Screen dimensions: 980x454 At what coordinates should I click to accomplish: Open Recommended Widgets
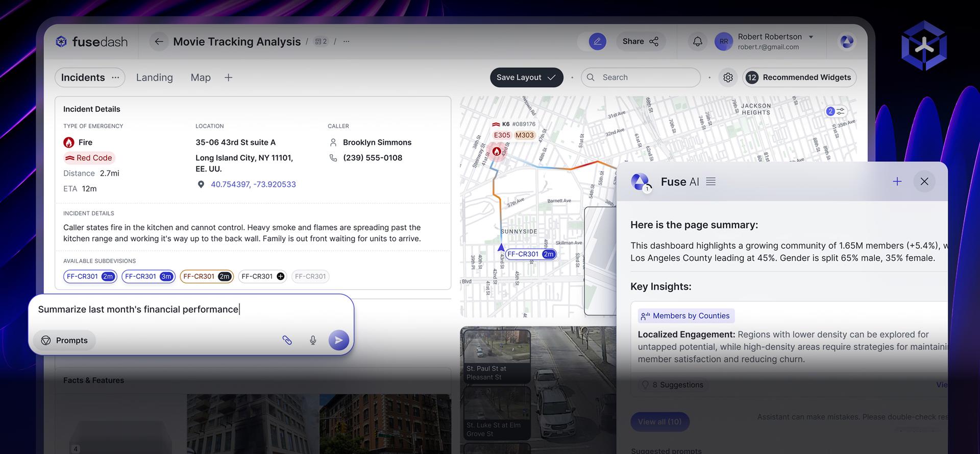pyautogui.click(x=799, y=77)
